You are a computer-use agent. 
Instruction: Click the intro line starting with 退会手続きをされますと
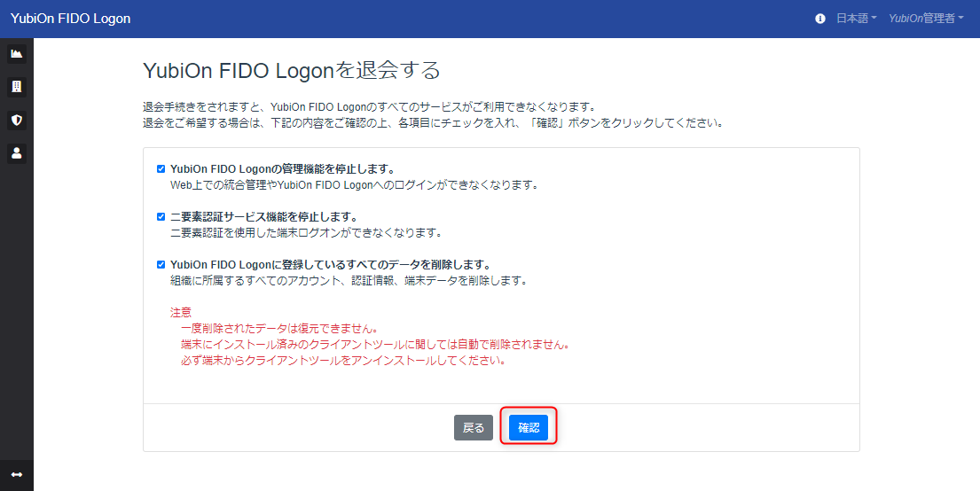click(369, 107)
